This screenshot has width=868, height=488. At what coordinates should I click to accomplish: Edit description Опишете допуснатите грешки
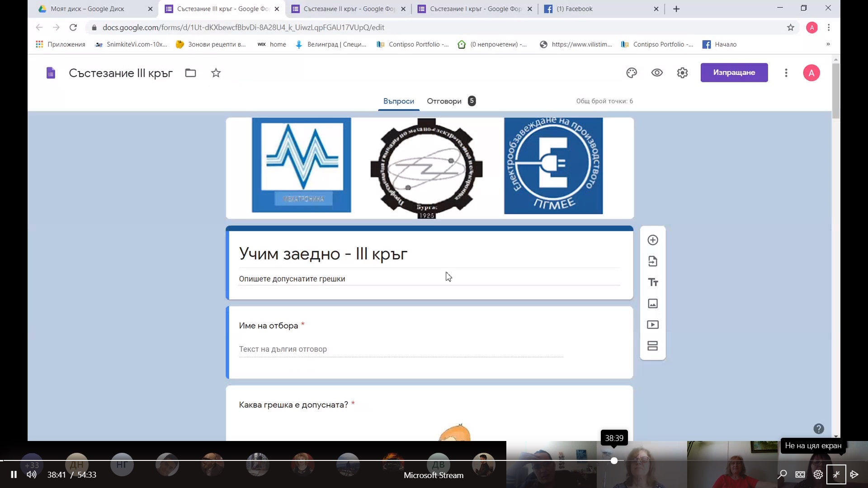pyautogui.click(x=292, y=279)
